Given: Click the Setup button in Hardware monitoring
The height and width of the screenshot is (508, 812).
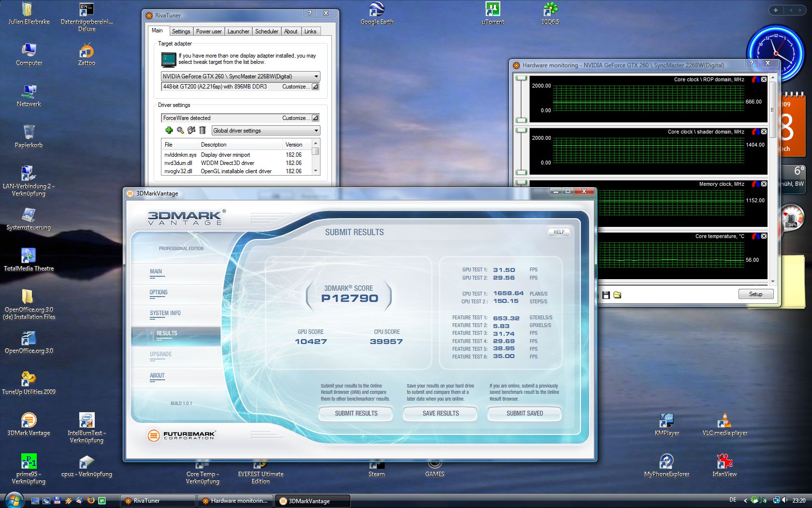Looking at the screenshot, I should tap(755, 294).
